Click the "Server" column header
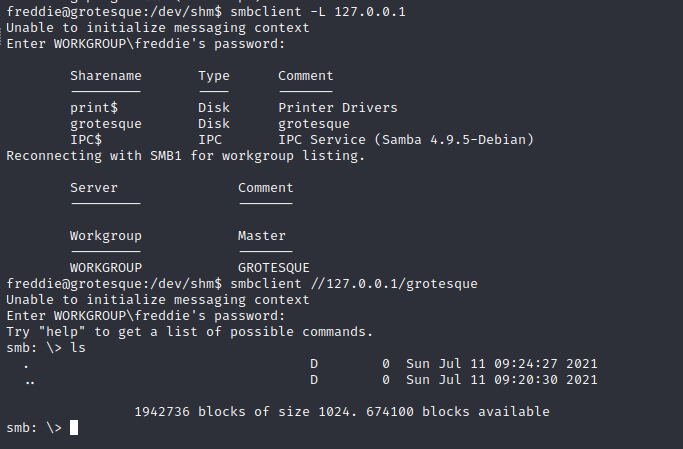The height and width of the screenshot is (449, 683). [94, 188]
